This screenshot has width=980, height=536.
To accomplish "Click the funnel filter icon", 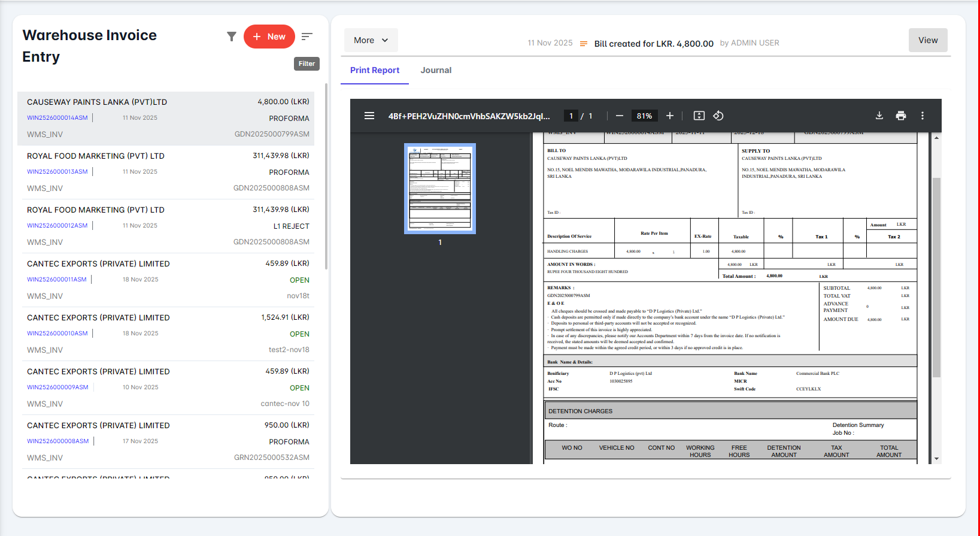I will tap(232, 37).
